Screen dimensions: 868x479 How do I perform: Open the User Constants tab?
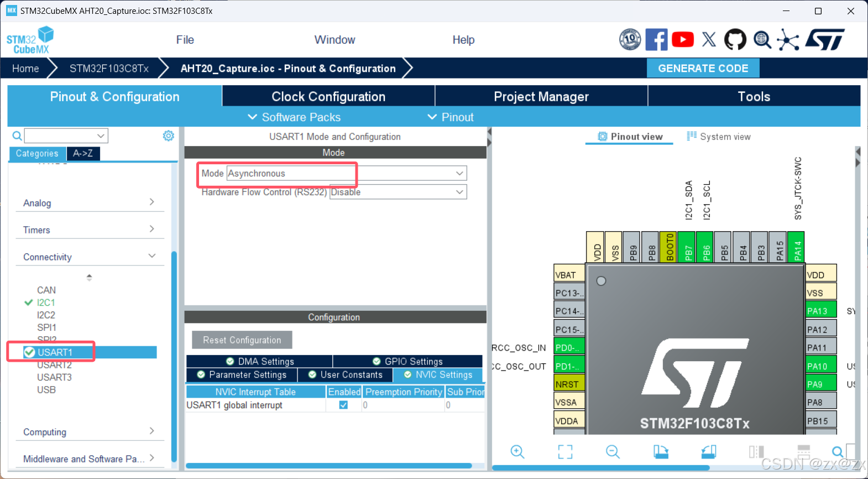click(345, 375)
